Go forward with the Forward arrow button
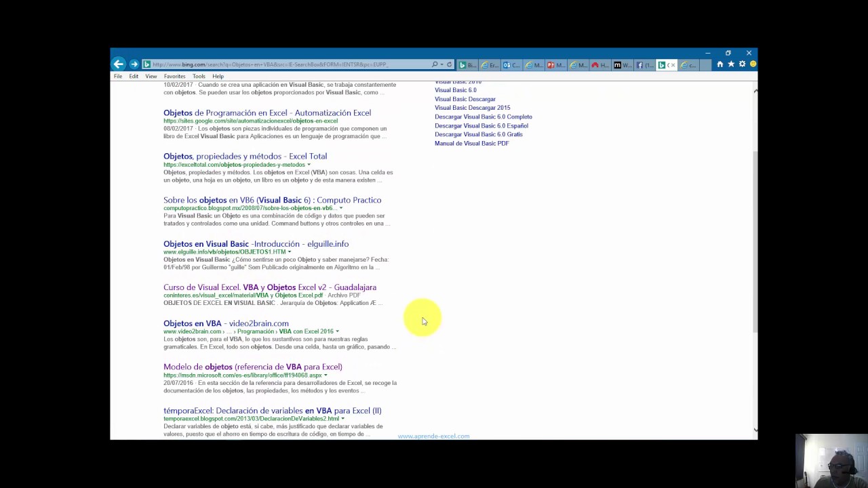 point(134,64)
